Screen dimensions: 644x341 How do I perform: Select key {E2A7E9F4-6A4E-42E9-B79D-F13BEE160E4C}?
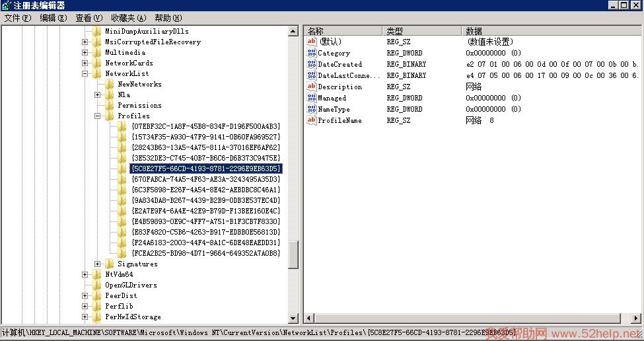coord(206,211)
